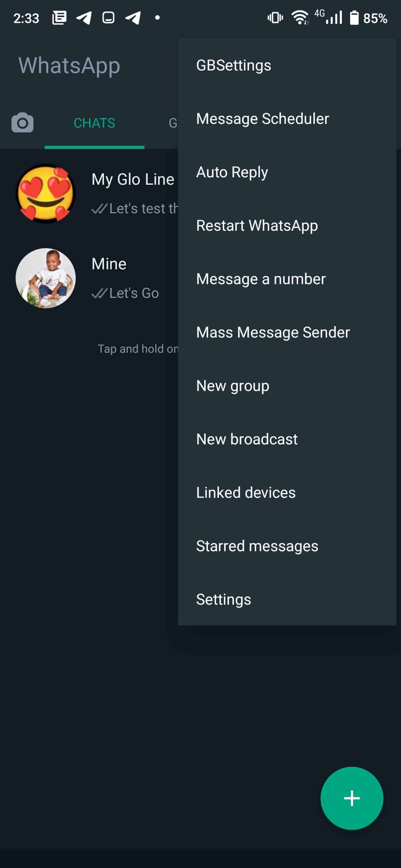The width and height of the screenshot is (401, 868).
Task: Start a New broadcast
Action: pyautogui.click(x=247, y=439)
